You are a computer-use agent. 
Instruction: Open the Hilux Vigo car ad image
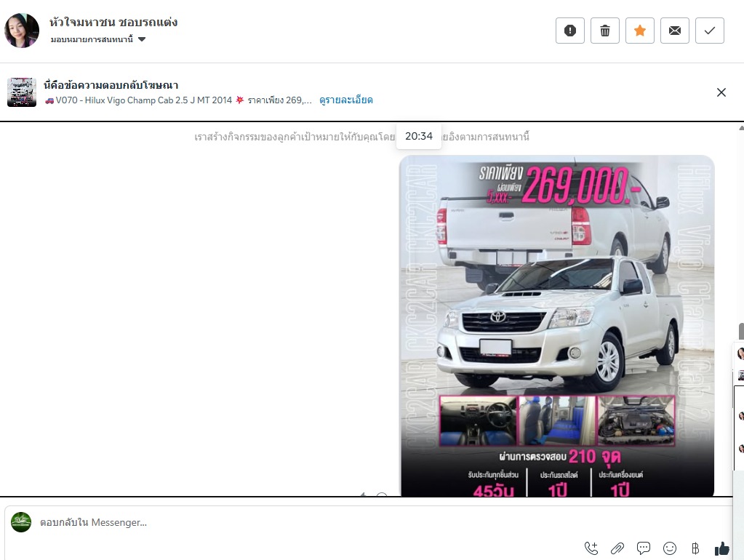coord(557,326)
